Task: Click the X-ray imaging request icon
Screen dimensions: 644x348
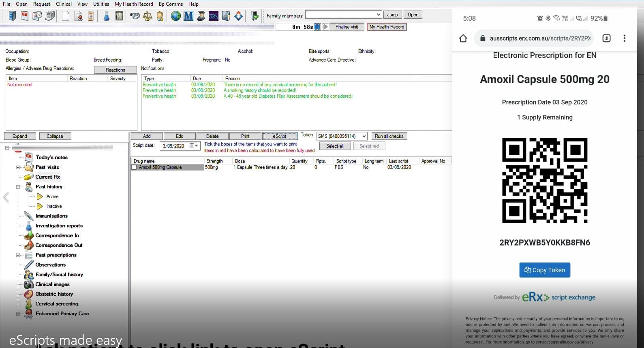Action: click(119, 16)
